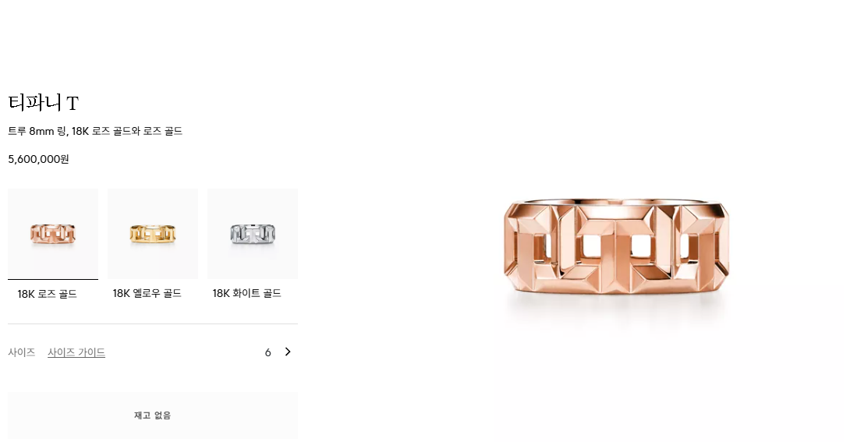The image size is (868, 442).
Task: Click the 재고 없음 button
Action: (x=153, y=415)
